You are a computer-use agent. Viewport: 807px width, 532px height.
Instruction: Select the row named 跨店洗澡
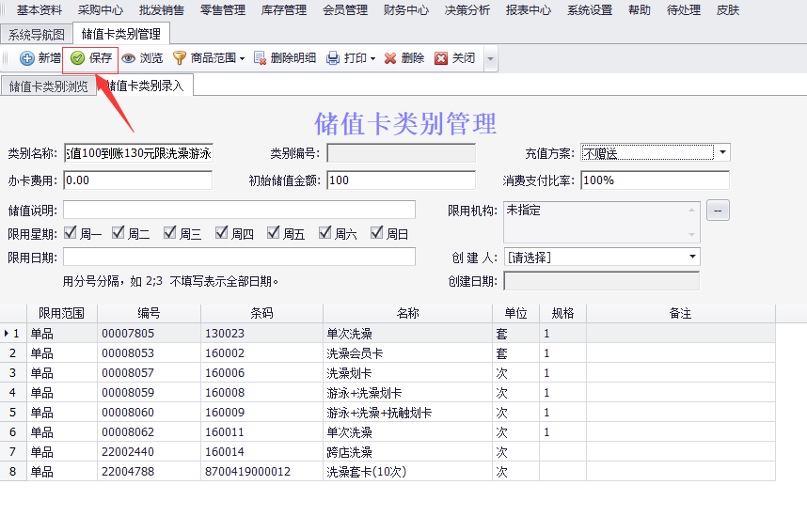(388, 452)
